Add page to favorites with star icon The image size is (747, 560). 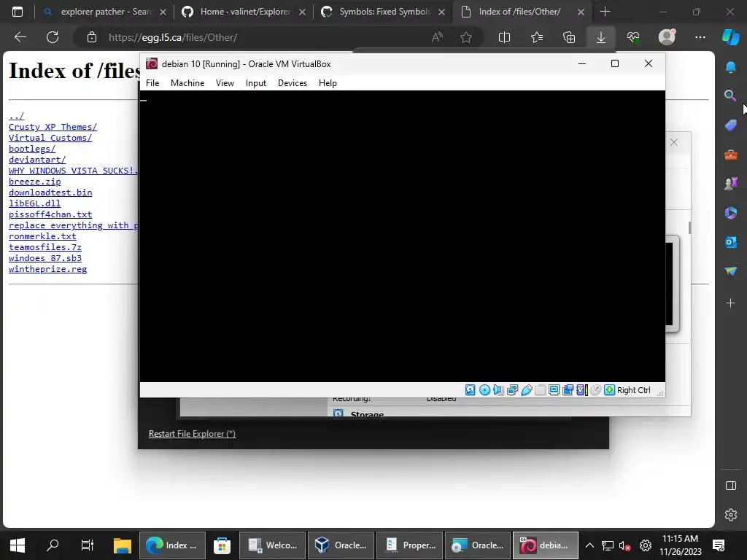466,37
